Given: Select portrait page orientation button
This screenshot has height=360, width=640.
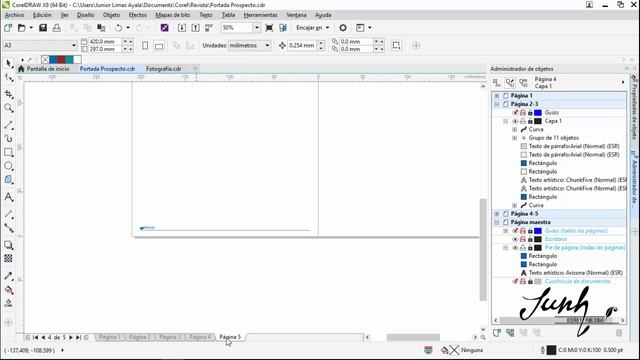Looking at the screenshot, I should (x=145, y=45).
